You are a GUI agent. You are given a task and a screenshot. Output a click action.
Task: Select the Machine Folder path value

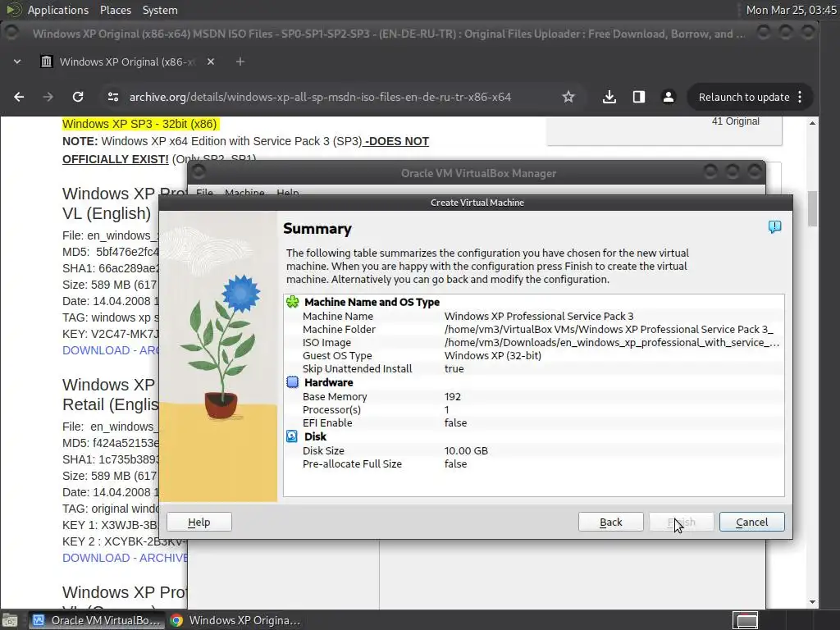tap(609, 329)
